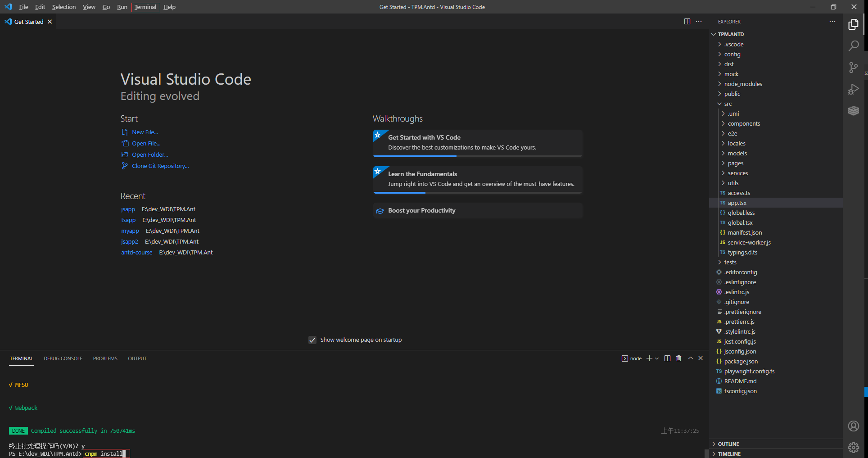The width and height of the screenshot is (868, 458).
Task: Expand the tests folder
Action: coord(776,262)
